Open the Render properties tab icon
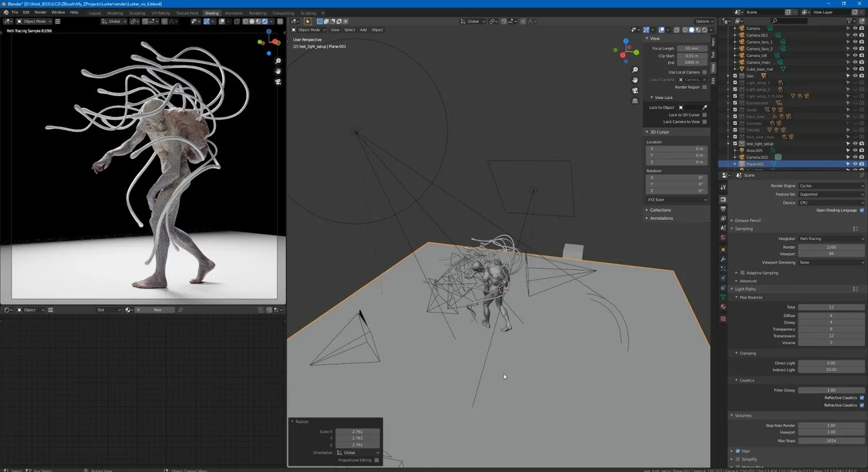 [x=723, y=199]
